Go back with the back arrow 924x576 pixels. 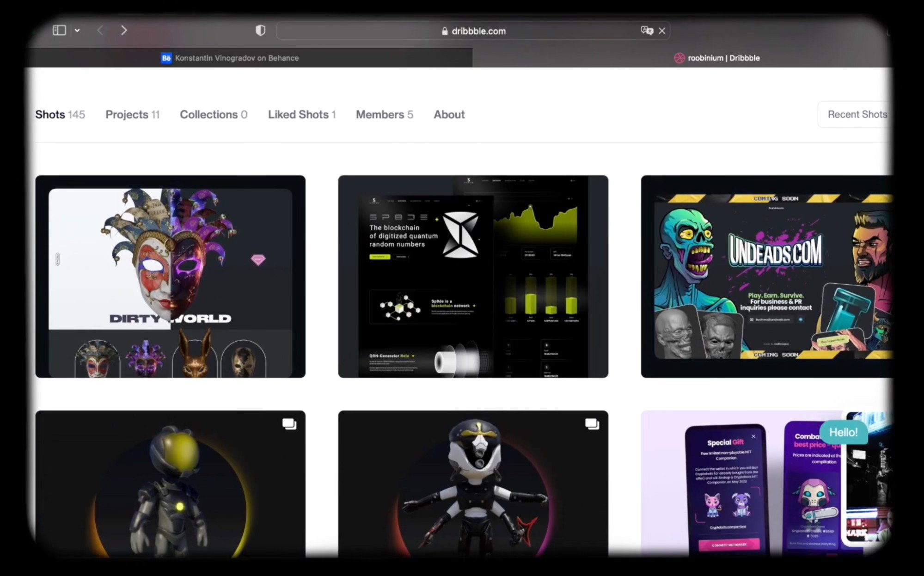pyautogui.click(x=100, y=31)
